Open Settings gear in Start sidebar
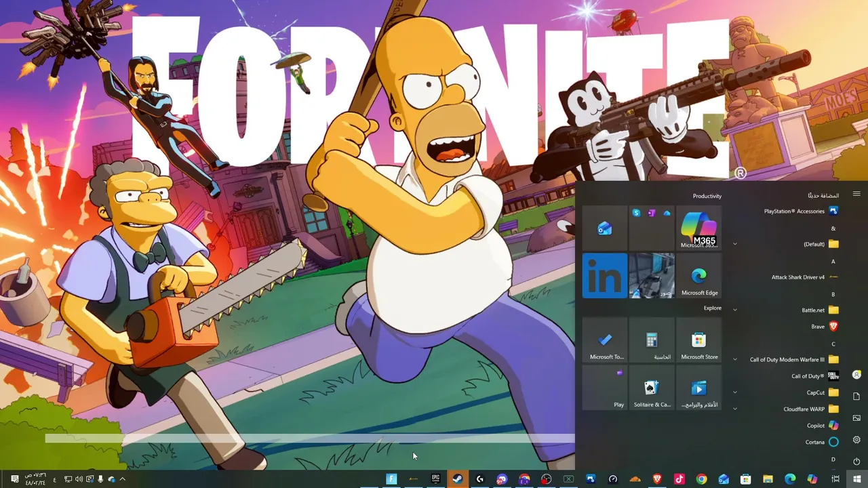This screenshot has height=488, width=868. (856, 440)
